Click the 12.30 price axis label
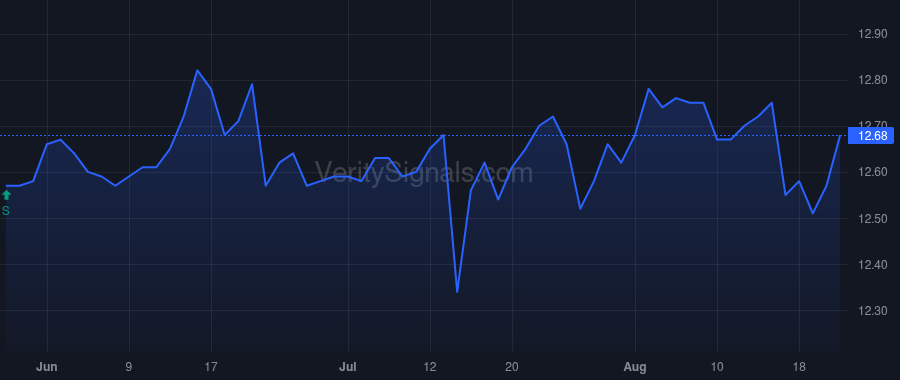 (872, 311)
